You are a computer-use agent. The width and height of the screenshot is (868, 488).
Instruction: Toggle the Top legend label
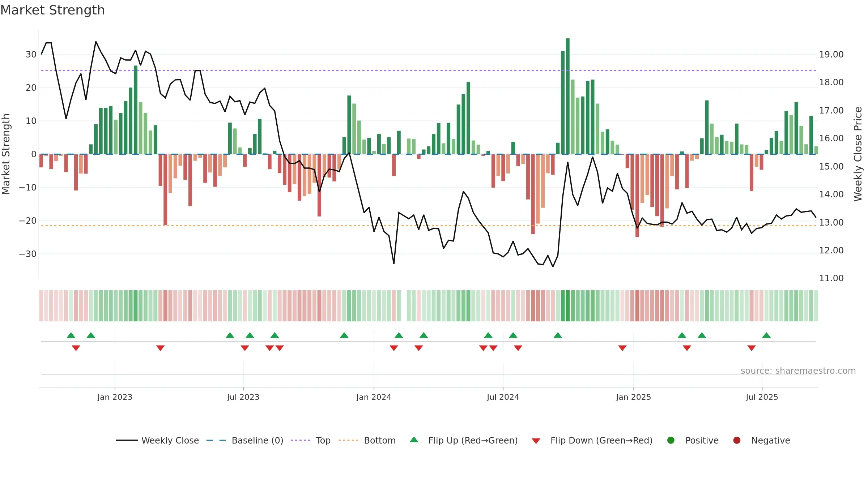323,441
